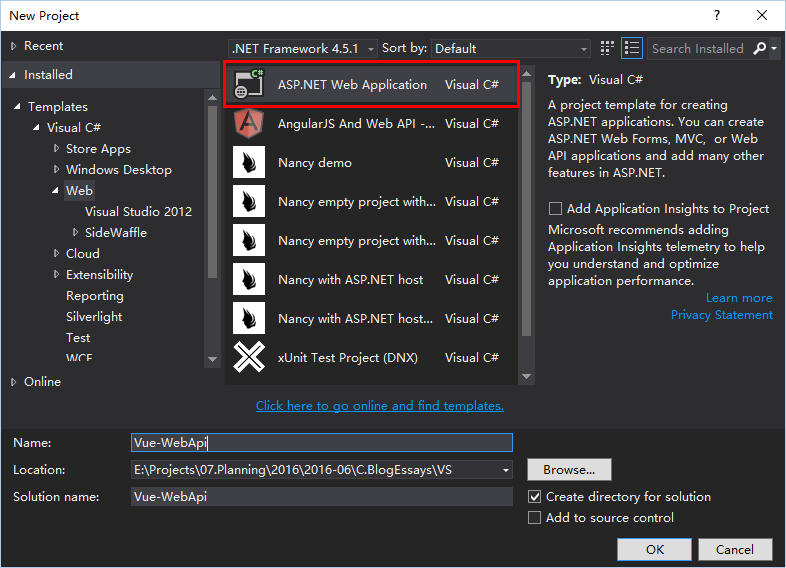Click the AngularJS And Web API template icon
Viewport: 786px width, 568px height.
tap(249, 123)
